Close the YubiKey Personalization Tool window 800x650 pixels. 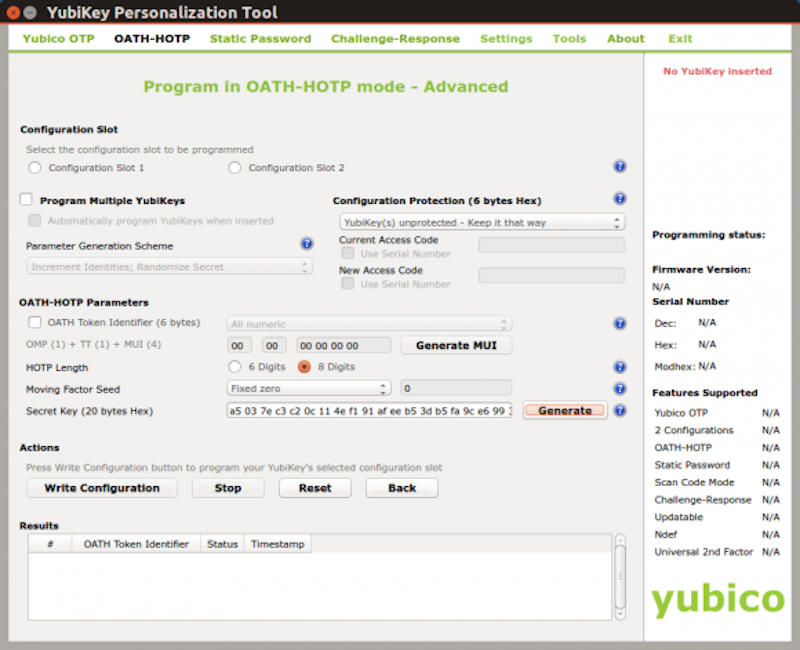click(14, 12)
